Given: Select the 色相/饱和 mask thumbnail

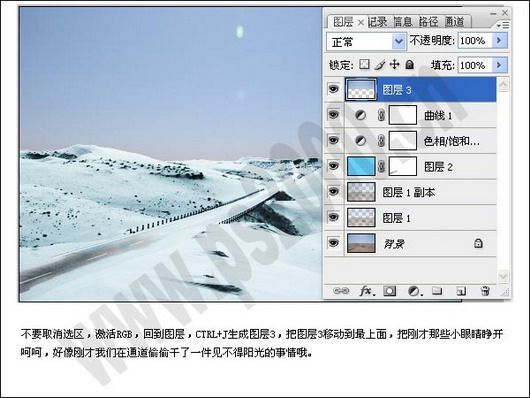Looking at the screenshot, I should coord(403,141).
